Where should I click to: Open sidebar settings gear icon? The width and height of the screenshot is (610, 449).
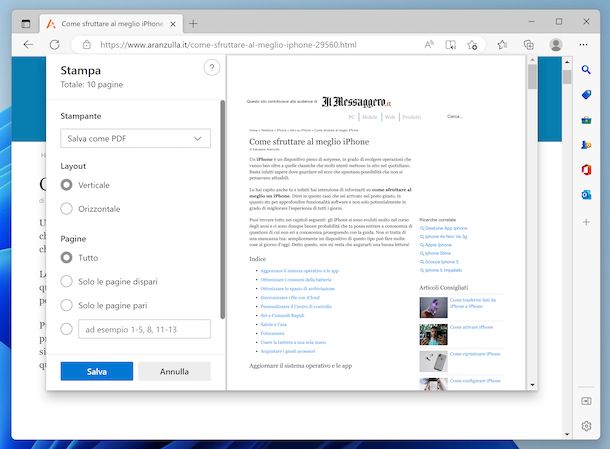[586, 426]
